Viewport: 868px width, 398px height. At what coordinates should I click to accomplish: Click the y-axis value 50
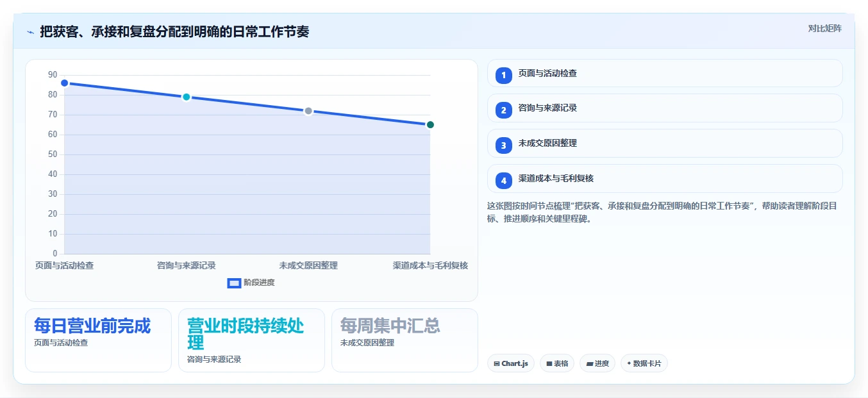(x=53, y=154)
